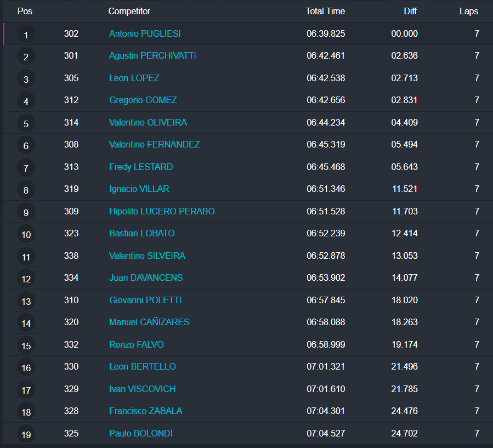The width and height of the screenshot is (493, 448).
Task: Click the Competitor column header
Action: [129, 11]
